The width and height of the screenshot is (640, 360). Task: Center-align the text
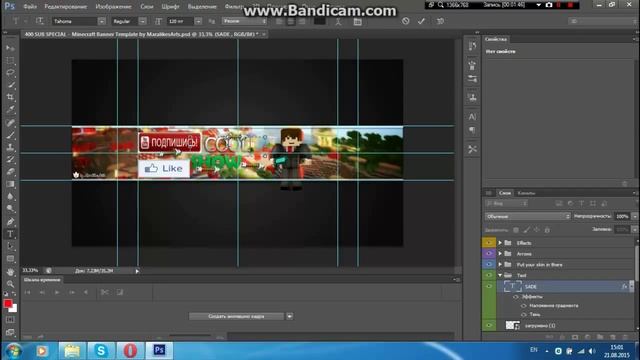click(291, 21)
